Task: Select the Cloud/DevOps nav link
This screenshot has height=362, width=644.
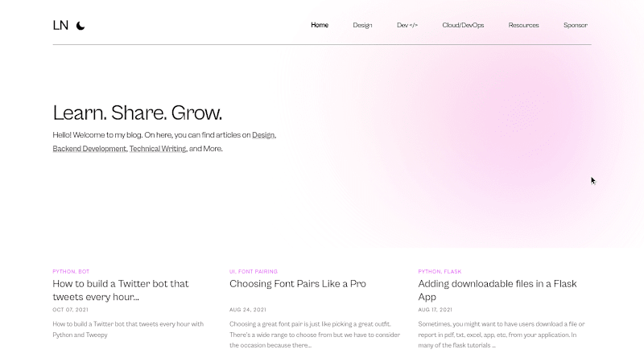Action: (x=463, y=25)
